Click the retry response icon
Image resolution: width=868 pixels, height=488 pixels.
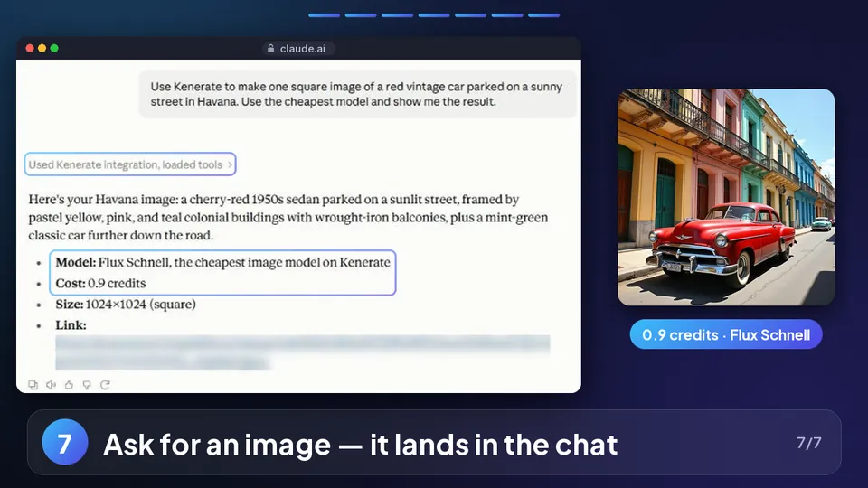pyautogui.click(x=105, y=385)
